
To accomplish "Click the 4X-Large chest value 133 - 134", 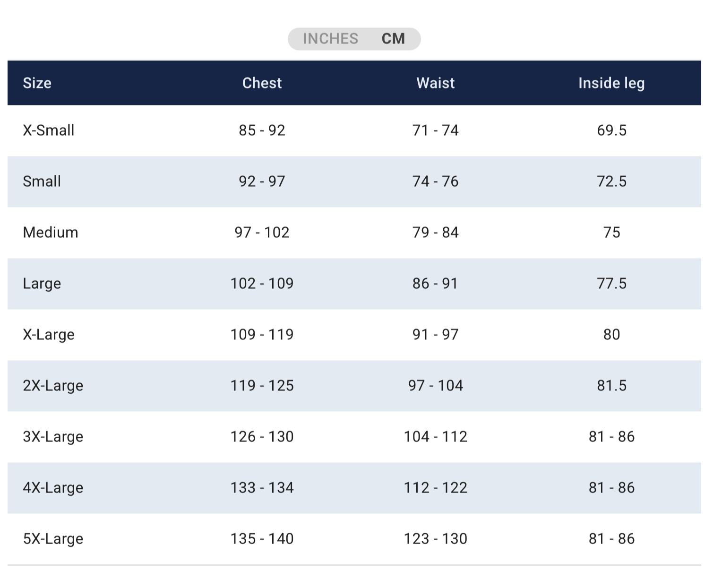I will (262, 488).
